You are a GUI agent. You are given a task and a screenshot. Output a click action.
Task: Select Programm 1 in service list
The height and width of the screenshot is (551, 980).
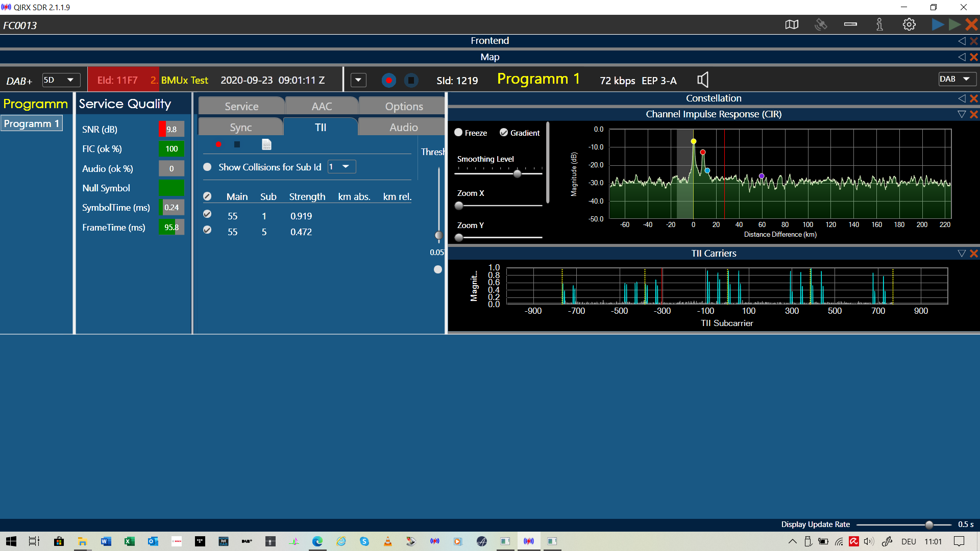pos(32,123)
